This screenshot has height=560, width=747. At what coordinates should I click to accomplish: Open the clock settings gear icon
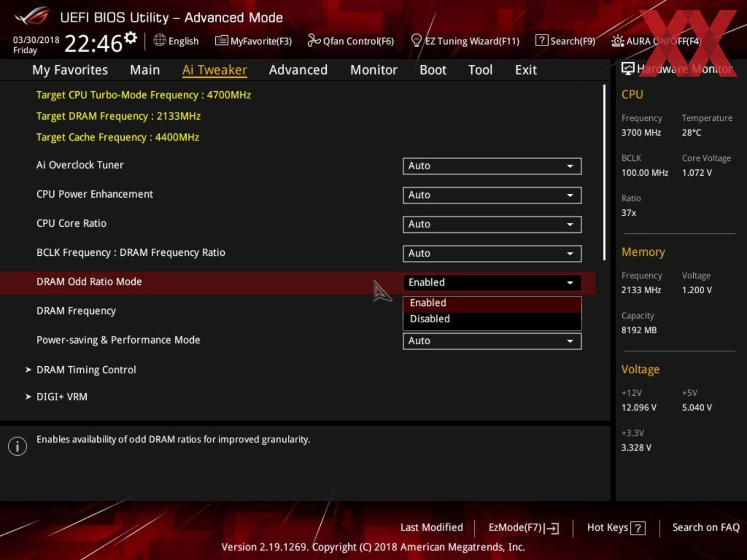coord(131,38)
